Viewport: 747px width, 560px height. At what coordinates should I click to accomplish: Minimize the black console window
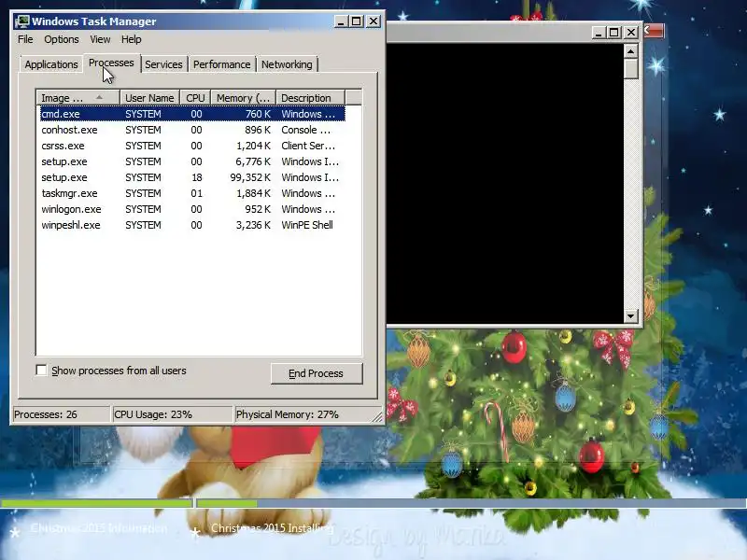click(x=599, y=33)
